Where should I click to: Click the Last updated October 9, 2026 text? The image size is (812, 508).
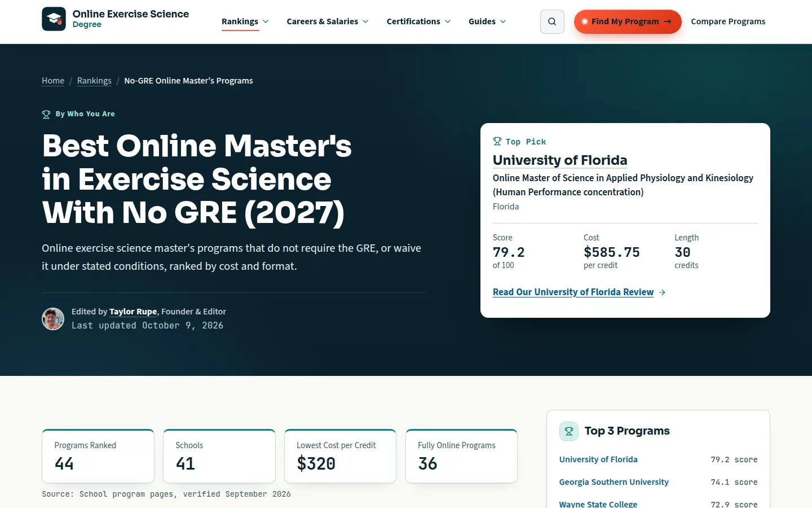147,326
